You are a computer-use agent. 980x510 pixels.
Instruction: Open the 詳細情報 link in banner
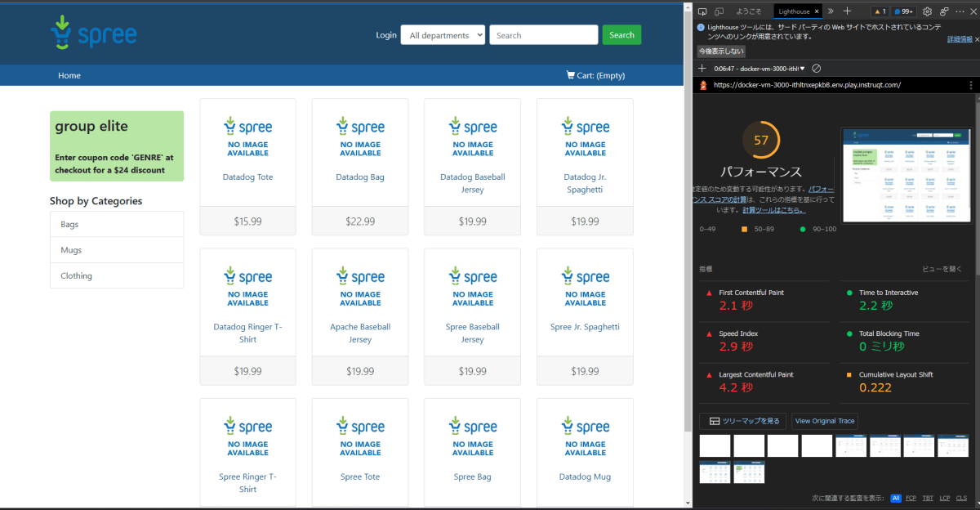point(960,39)
